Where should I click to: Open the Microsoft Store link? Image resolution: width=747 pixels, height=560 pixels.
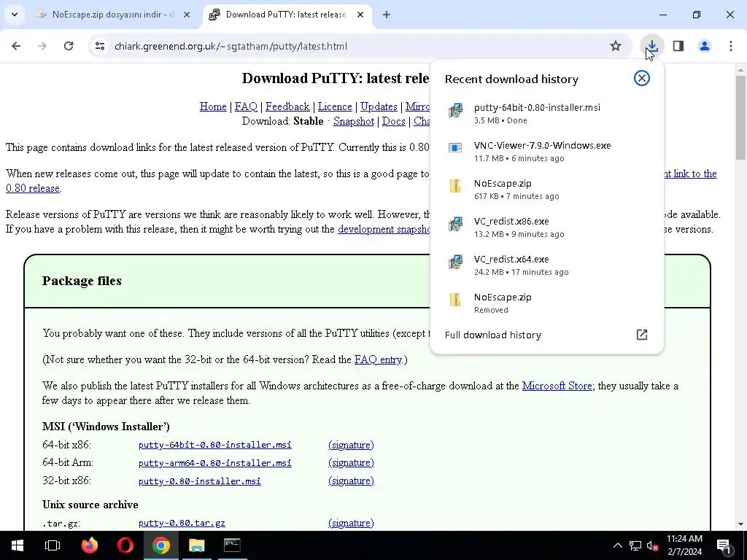[557, 386]
